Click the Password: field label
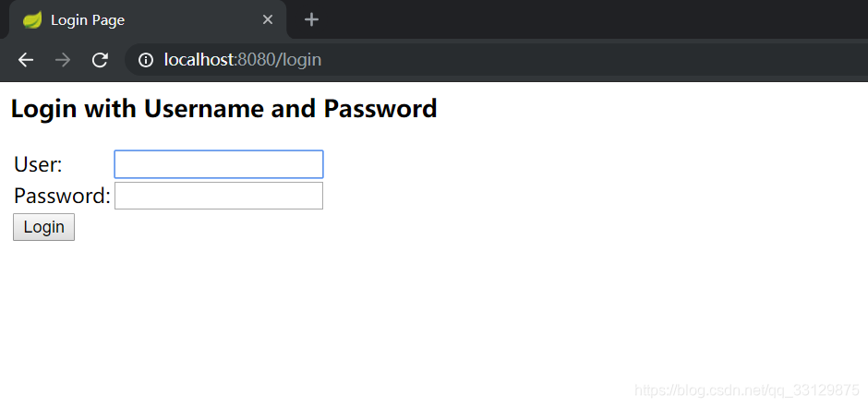This screenshot has width=868, height=407. pyautogui.click(x=62, y=196)
